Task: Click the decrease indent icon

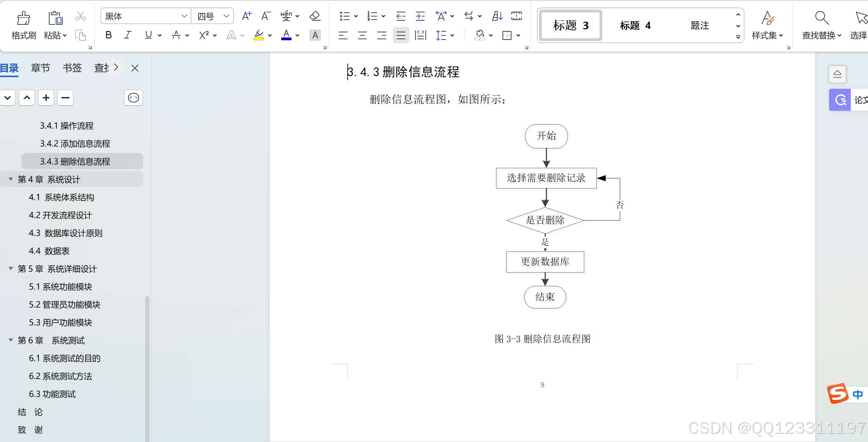Action: [401, 16]
